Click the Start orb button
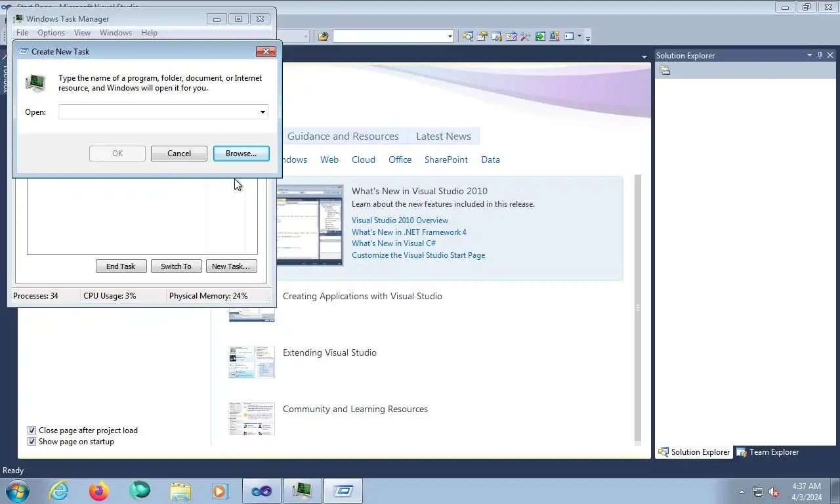This screenshot has height=504, width=840. pos(18,491)
